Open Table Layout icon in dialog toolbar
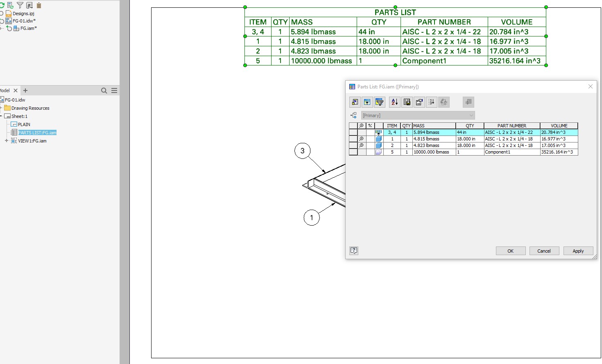This screenshot has width=602, height=364. pyautogui.click(x=419, y=102)
